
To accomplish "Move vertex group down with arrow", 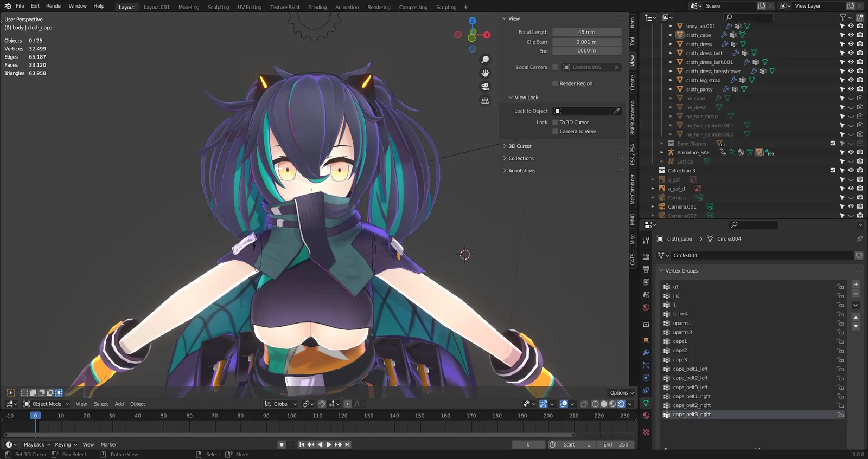I will [856, 326].
